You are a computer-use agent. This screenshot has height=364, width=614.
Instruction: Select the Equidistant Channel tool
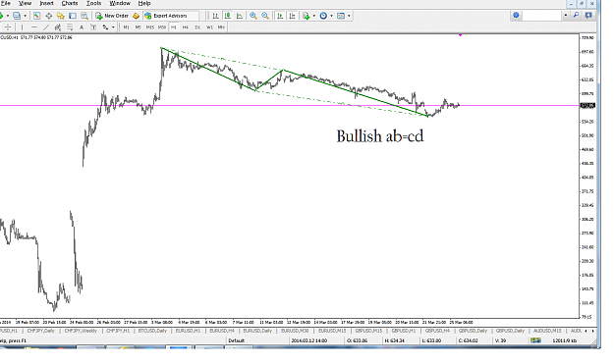(58, 27)
